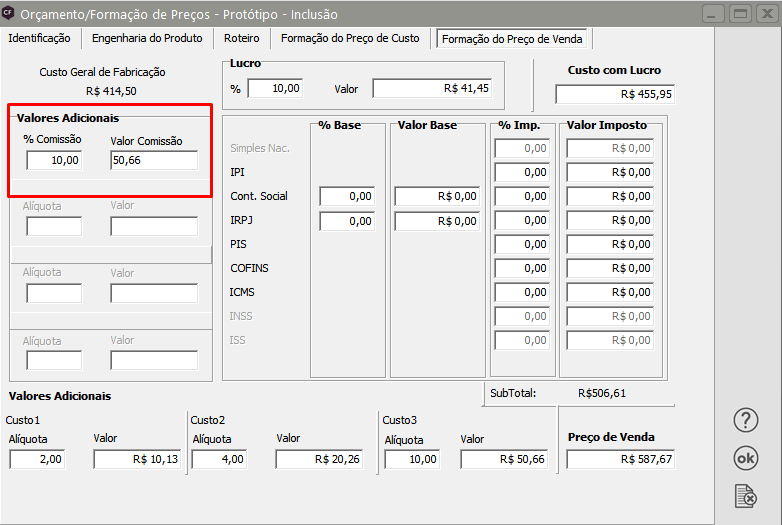Click Cont. Social % Base field
The height and width of the screenshot is (525, 782).
[x=347, y=196]
